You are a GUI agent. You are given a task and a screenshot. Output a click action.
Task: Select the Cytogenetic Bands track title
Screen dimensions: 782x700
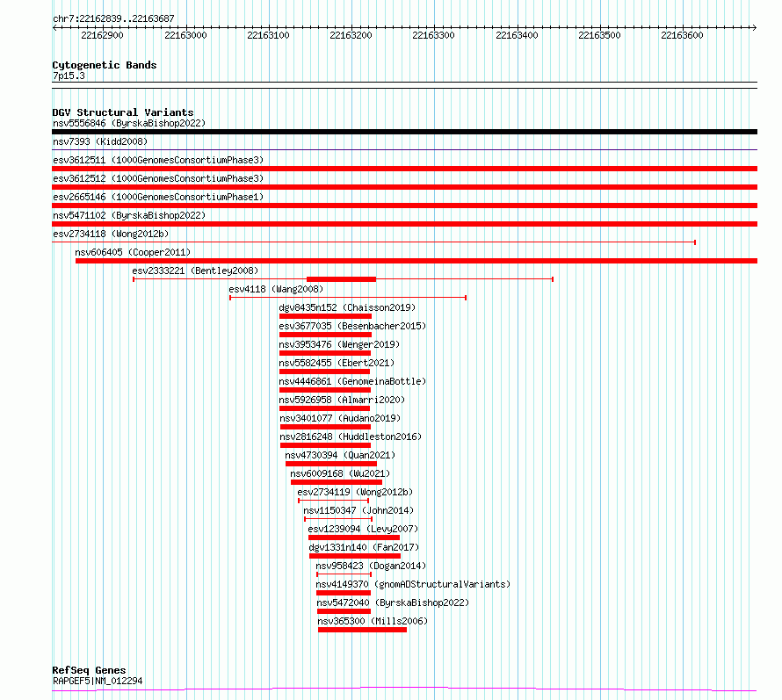coord(105,65)
